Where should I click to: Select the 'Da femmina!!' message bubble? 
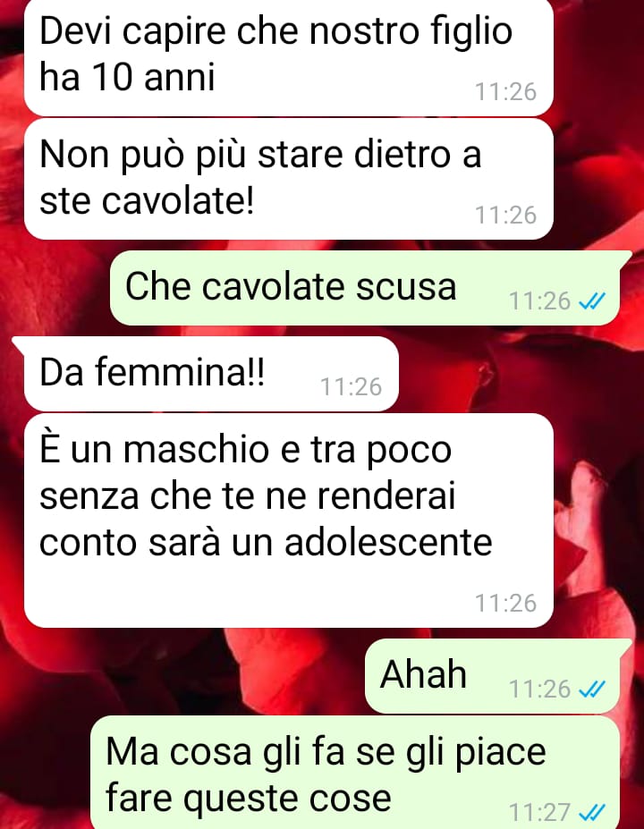click(211, 374)
